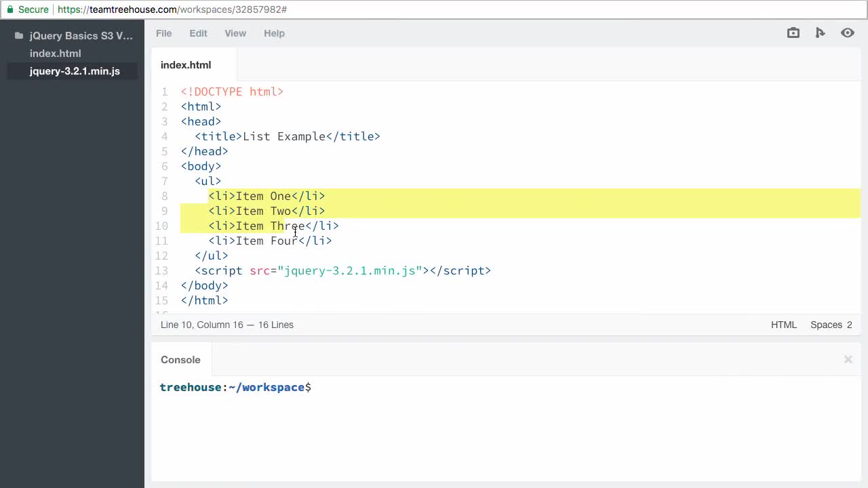The image size is (868, 488).
Task: Open the Edit menu
Action: coord(198,33)
